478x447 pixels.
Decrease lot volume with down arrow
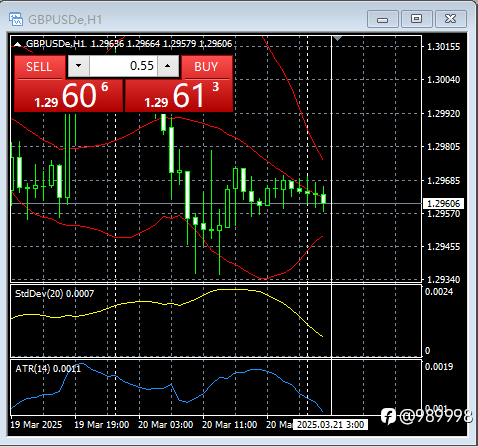click(x=79, y=66)
